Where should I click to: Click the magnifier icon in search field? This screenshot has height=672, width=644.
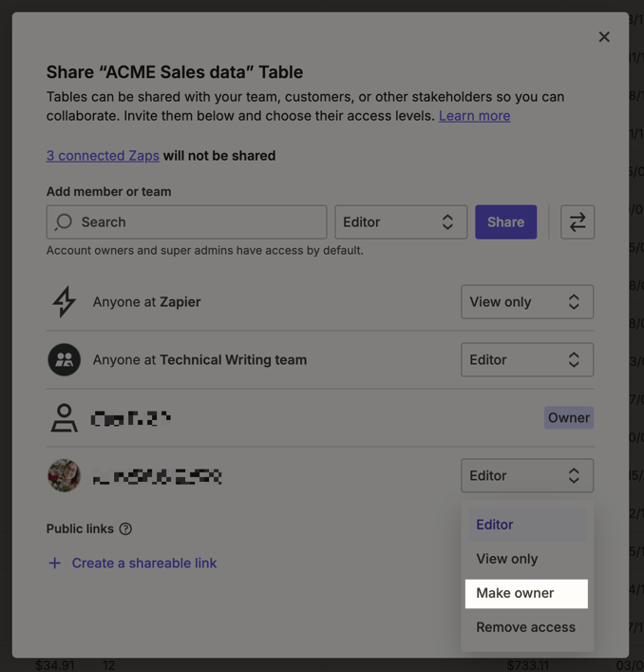coord(65,222)
